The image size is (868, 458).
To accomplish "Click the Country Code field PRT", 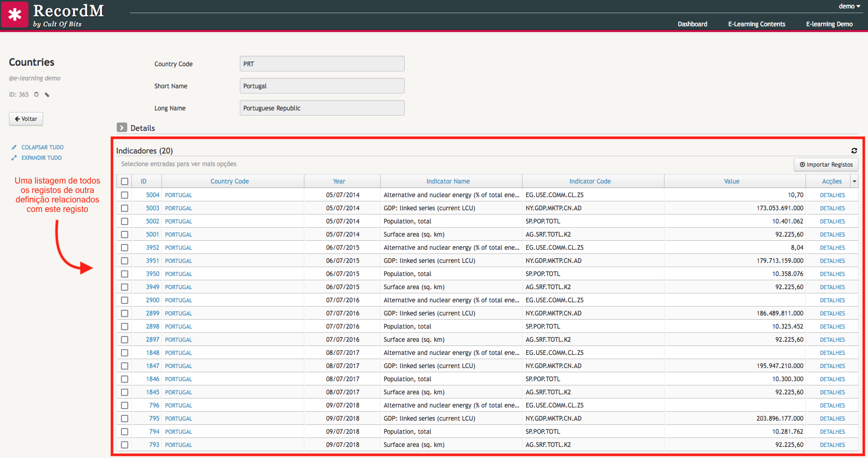I will coord(322,64).
